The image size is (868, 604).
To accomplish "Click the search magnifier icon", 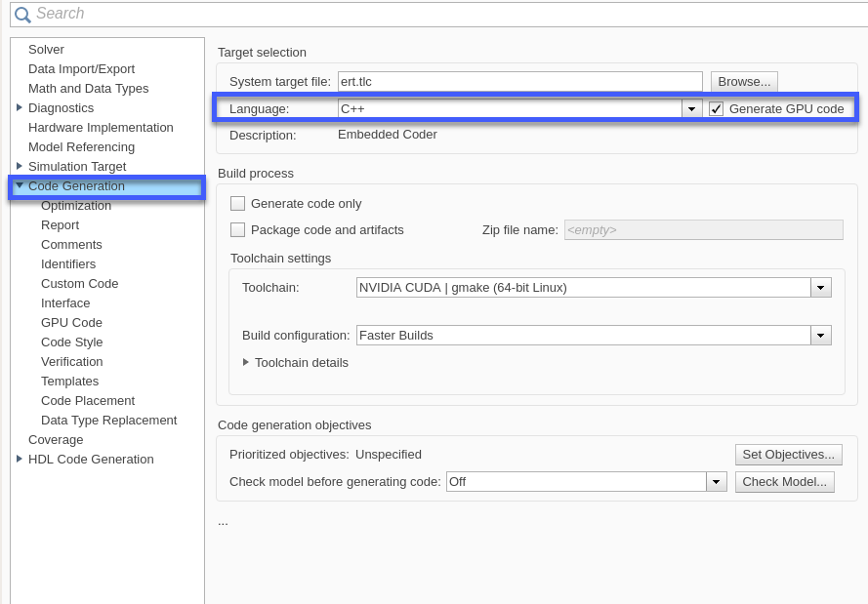I will (x=22, y=15).
